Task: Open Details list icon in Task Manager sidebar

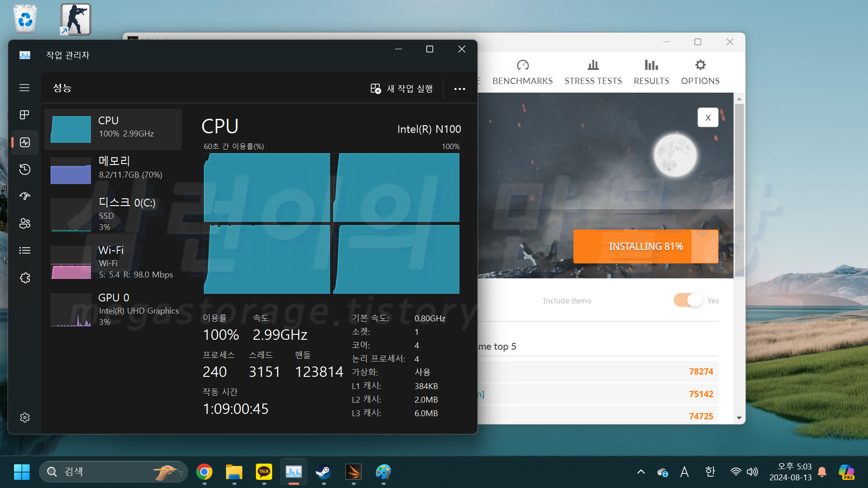Action: (24, 250)
